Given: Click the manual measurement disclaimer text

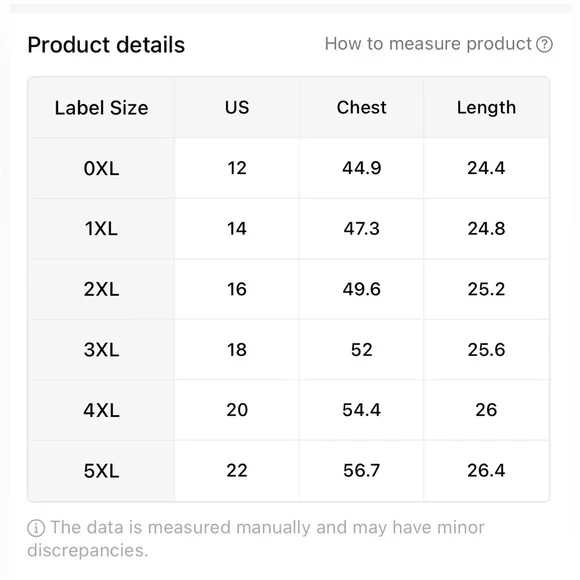Looking at the screenshot, I should tap(256, 539).
